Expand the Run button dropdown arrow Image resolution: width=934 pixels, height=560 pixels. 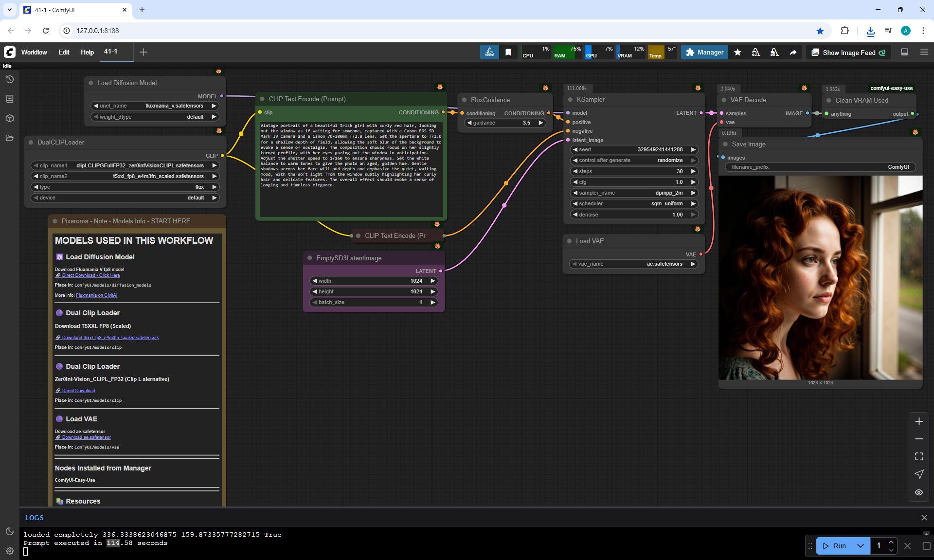coord(860,546)
